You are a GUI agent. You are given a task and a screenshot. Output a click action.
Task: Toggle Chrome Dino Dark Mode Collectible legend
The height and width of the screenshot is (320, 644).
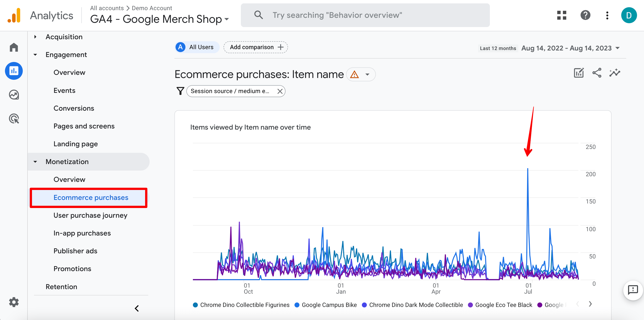pyautogui.click(x=413, y=305)
